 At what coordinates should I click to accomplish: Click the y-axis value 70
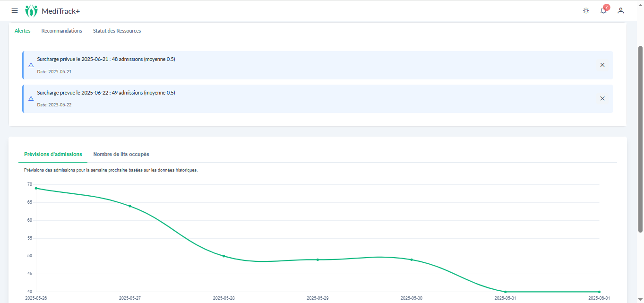[x=30, y=184]
